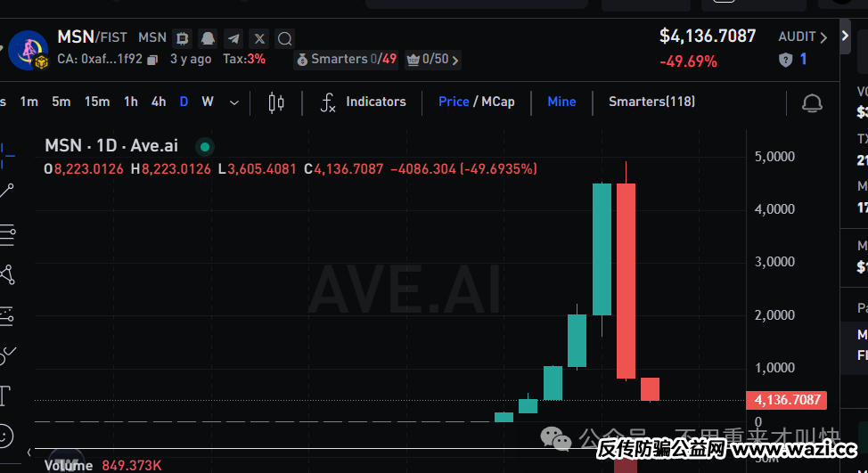Open the Telegram link icon

pos(233,38)
